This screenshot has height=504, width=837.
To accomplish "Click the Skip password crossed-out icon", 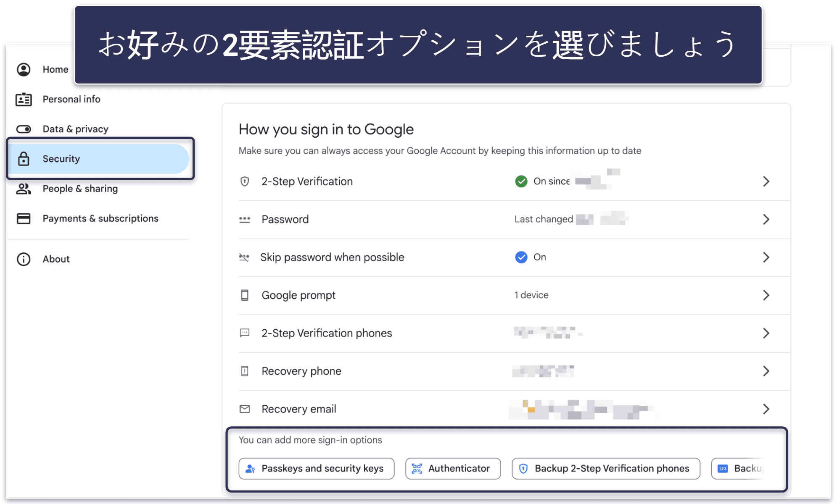I will [x=244, y=257].
